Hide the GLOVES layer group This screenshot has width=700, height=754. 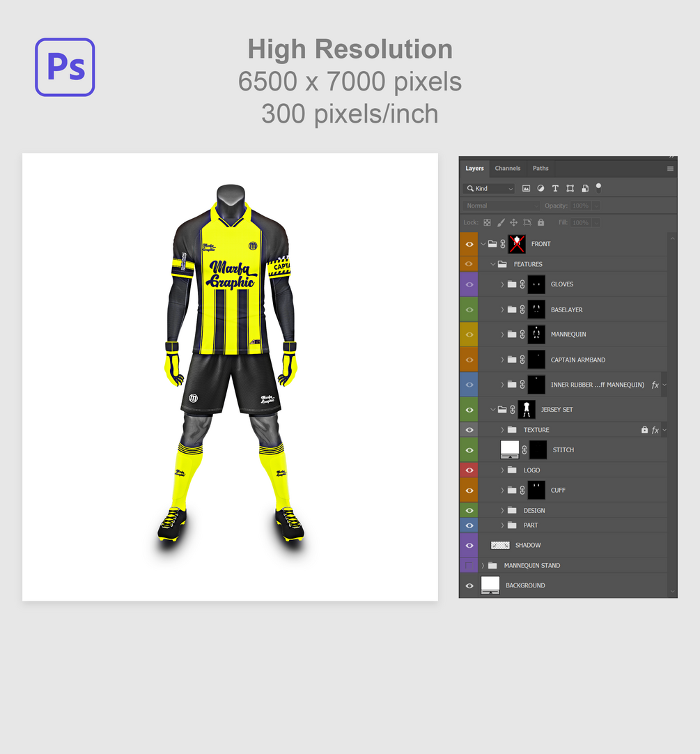469,285
